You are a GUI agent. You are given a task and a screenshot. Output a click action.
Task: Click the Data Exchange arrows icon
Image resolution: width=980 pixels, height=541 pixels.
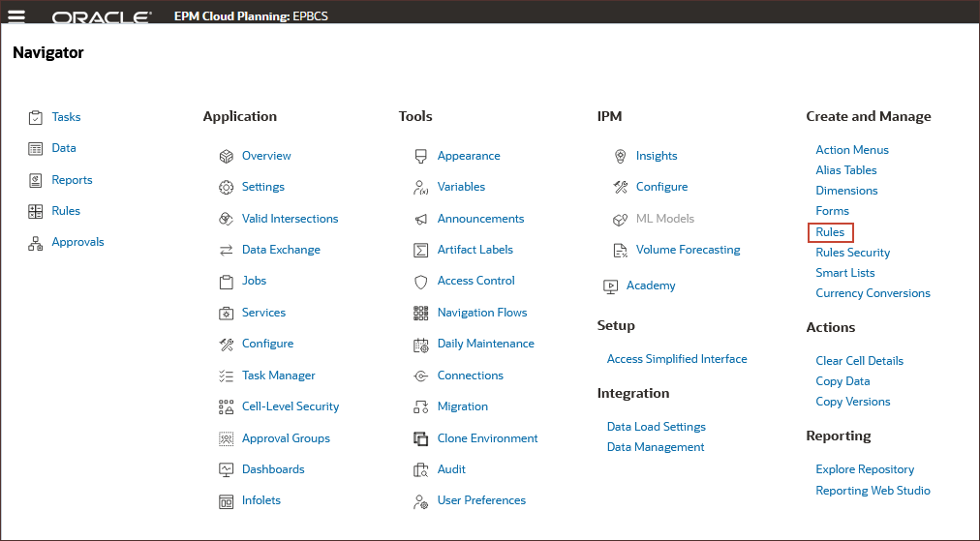click(227, 250)
